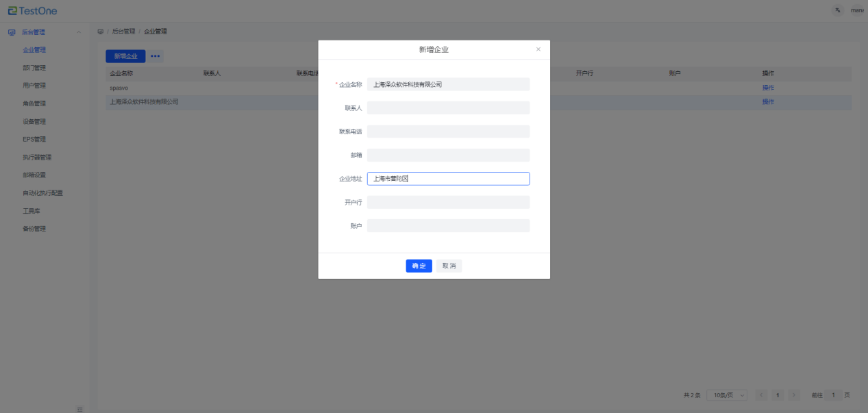The image size is (868, 413).
Task: Go to next page arrow
Action: [x=794, y=395]
